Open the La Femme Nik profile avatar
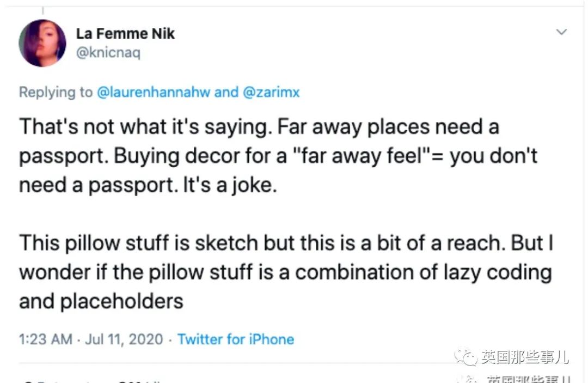 [x=42, y=44]
